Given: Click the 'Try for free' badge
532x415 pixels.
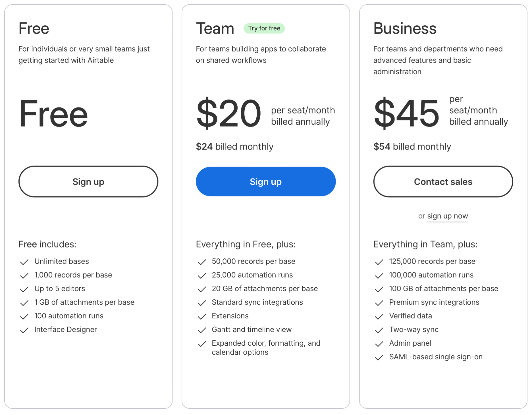Looking at the screenshot, I should [x=264, y=28].
